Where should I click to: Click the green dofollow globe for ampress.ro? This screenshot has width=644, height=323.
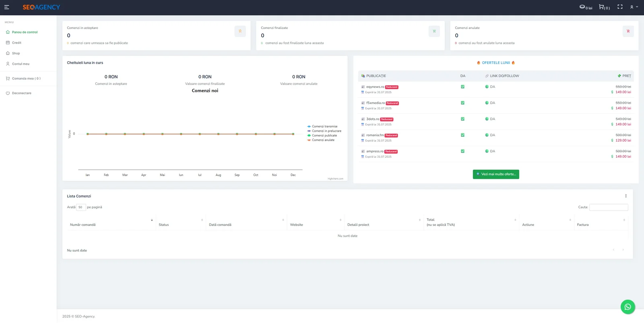click(x=487, y=151)
